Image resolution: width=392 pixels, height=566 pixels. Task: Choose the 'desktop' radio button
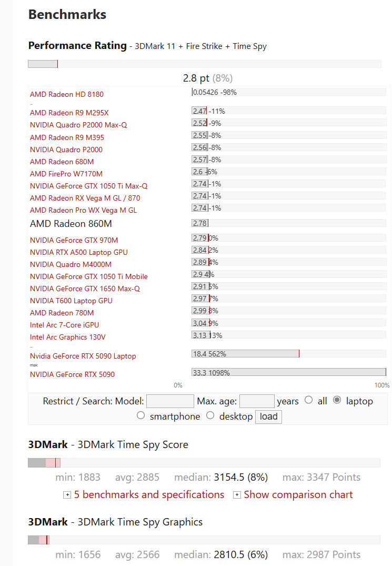(x=210, y=415)
